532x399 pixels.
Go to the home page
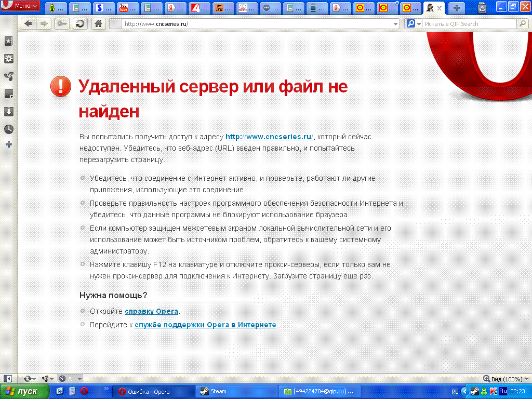click(x=98, y=24)
